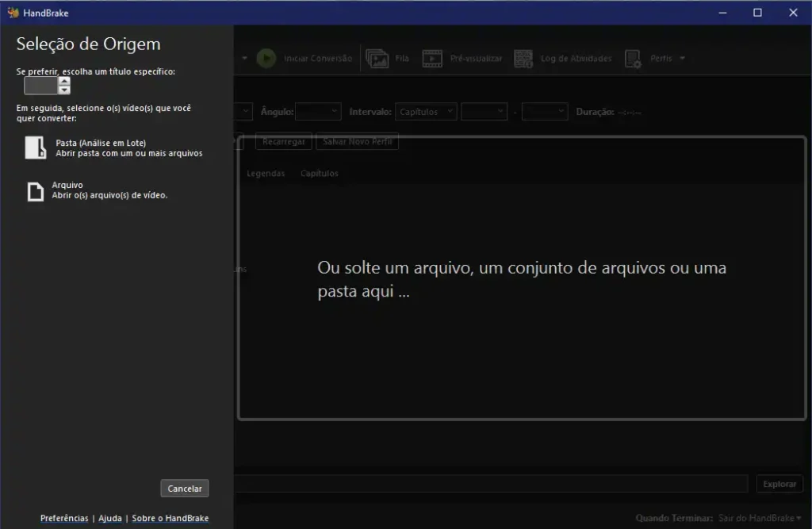Open the Preferências link
The width and height of the screenshot is (812, 529).
click(64, 518)
